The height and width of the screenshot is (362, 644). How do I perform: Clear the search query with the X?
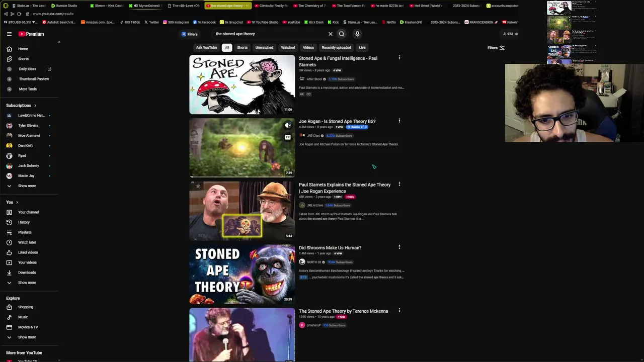pos(331,34)
